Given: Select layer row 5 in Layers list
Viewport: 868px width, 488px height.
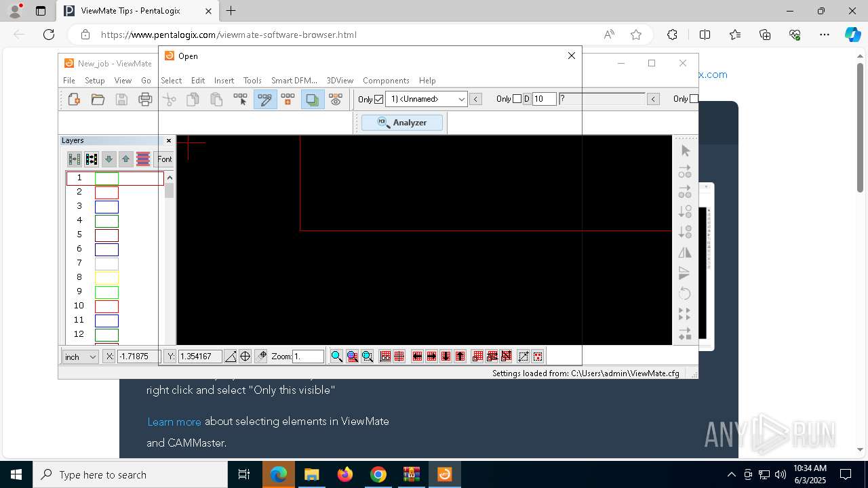Looking at the screenshot, I should tap(115, 235).
